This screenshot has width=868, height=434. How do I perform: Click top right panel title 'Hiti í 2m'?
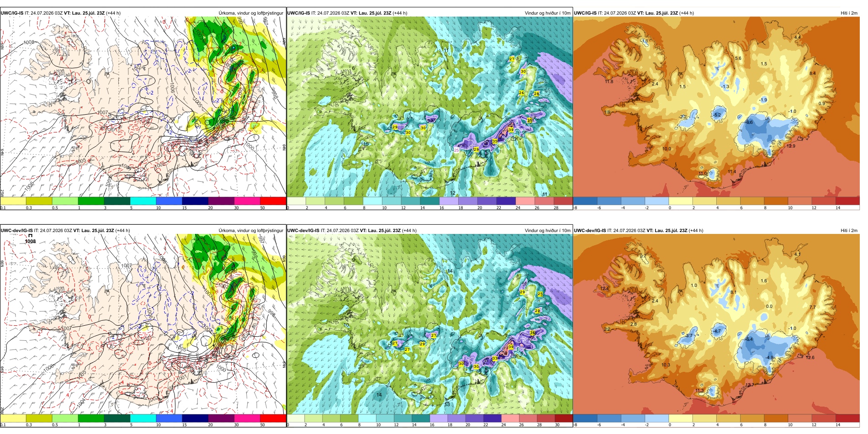(x=849, y=13)
